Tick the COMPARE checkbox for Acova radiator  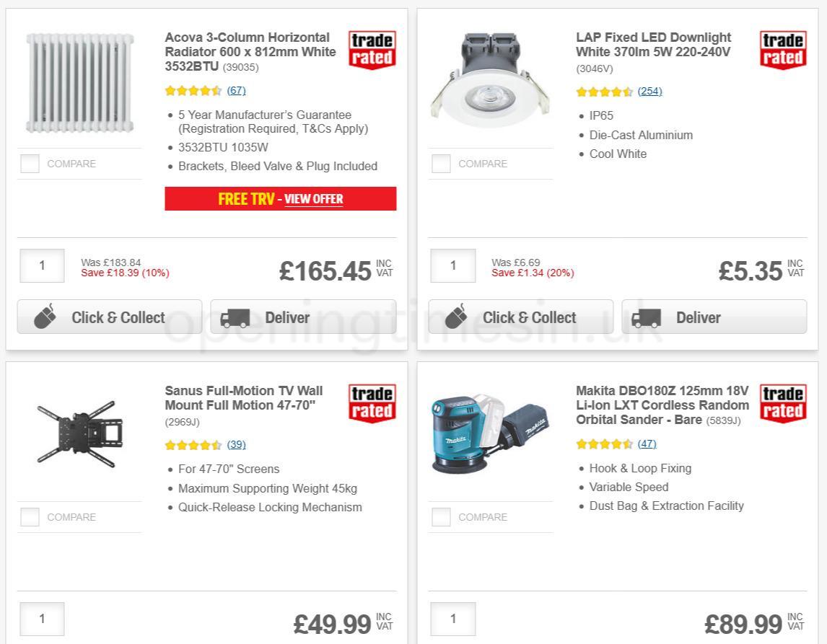(30, 164)
